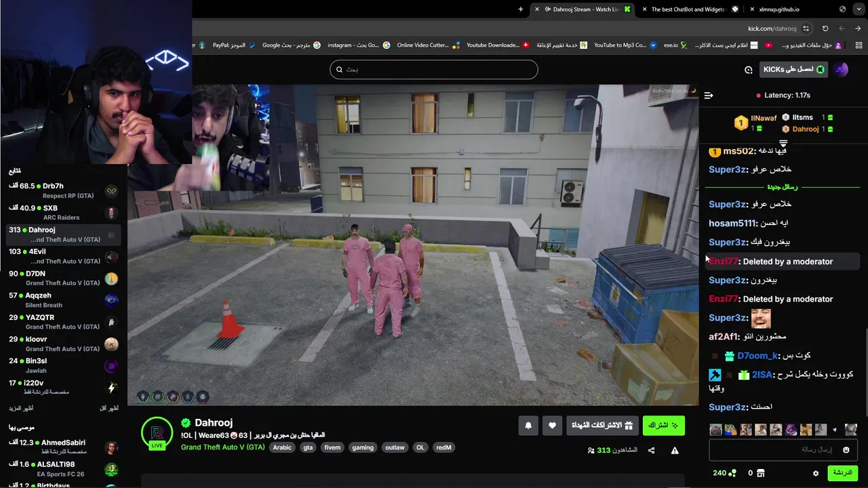Open Grand Theft Auto V (GTA) category link
Viewport: 868px width, 488px height.
tap(222, 447)
